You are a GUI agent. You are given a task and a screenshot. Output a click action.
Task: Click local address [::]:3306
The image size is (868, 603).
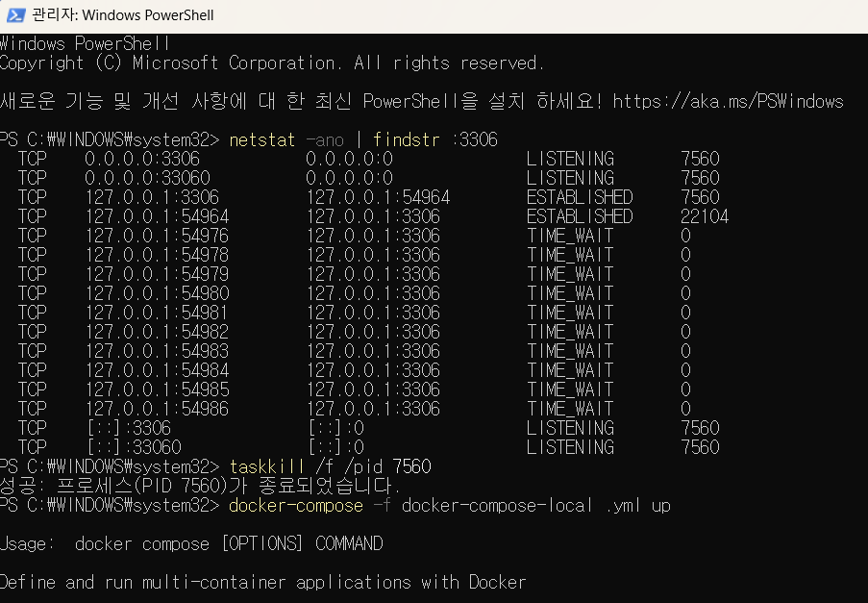click(129, 428)
